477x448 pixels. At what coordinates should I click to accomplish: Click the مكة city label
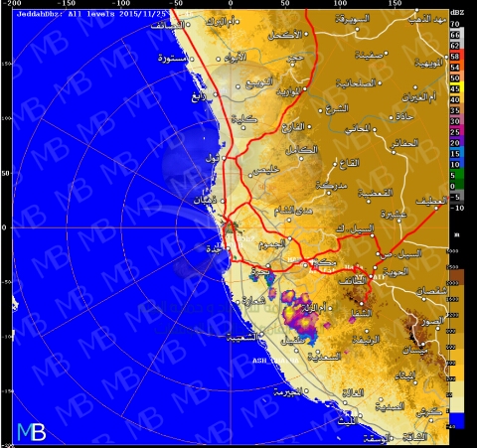click(x=325, y=262)
